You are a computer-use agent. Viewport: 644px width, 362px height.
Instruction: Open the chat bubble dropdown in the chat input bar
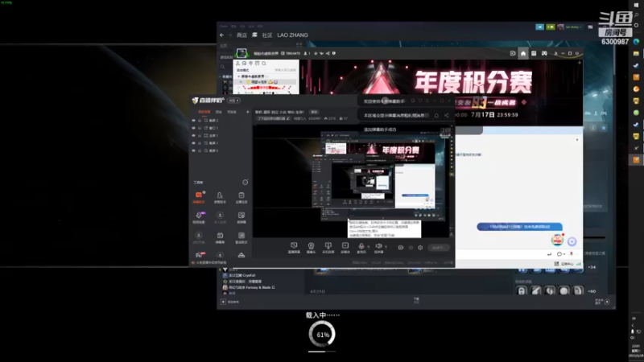click(560, 254)
